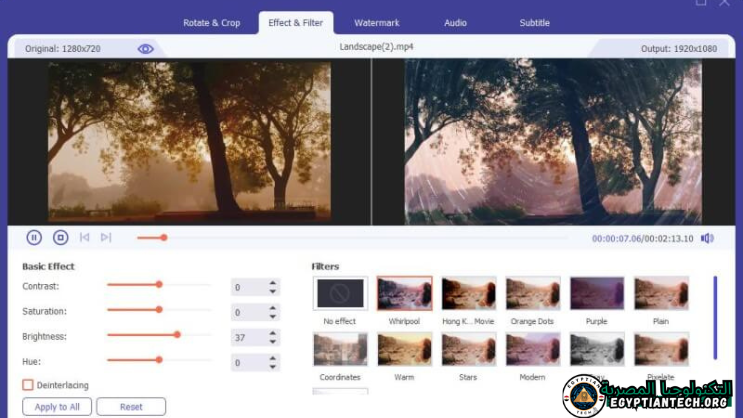The height and width of the screenshot is (418, 743).
Task: Adjust the Saturation slider handle
Action: 159,309
